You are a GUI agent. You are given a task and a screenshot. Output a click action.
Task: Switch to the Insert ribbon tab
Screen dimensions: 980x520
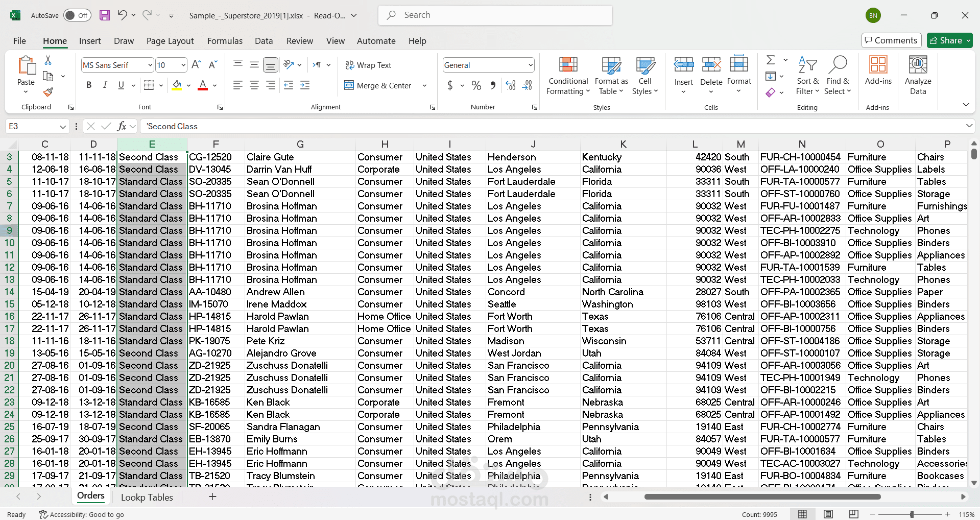90,41
